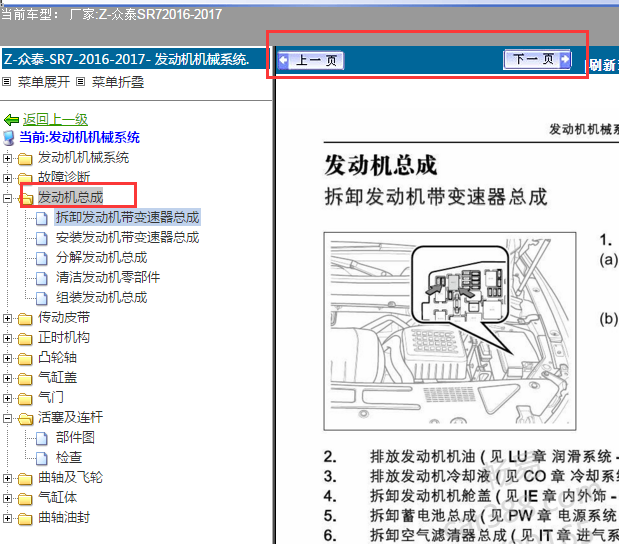Image resolution: width=619 pixels, height=544 pixels.
Task: Go to next page with 下一页 button
Action: (x=537, y=60)
